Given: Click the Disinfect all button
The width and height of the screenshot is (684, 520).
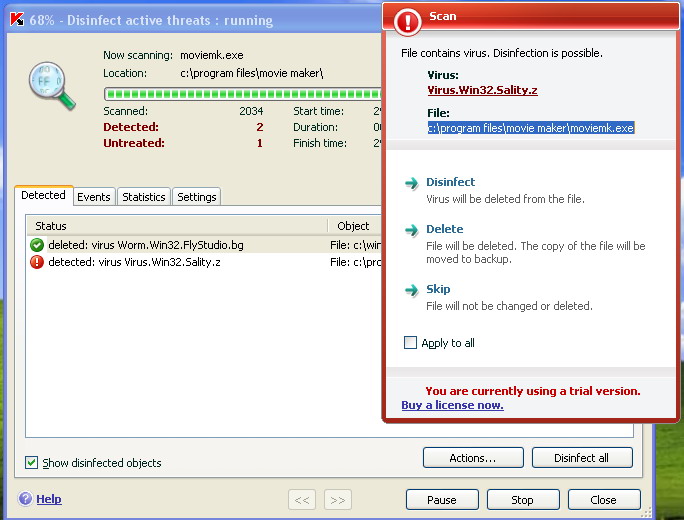Looking at the screenshot, I should click(x=582, y=458).
